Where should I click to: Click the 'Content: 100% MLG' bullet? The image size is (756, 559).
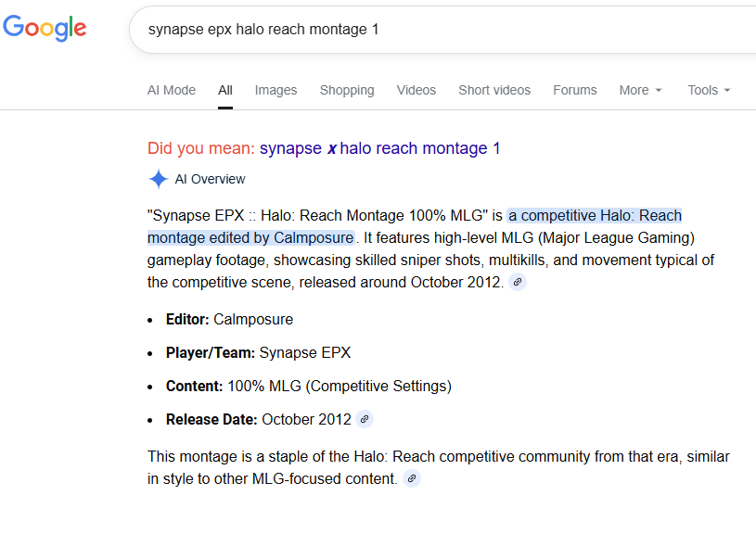(x=309, y=386)
